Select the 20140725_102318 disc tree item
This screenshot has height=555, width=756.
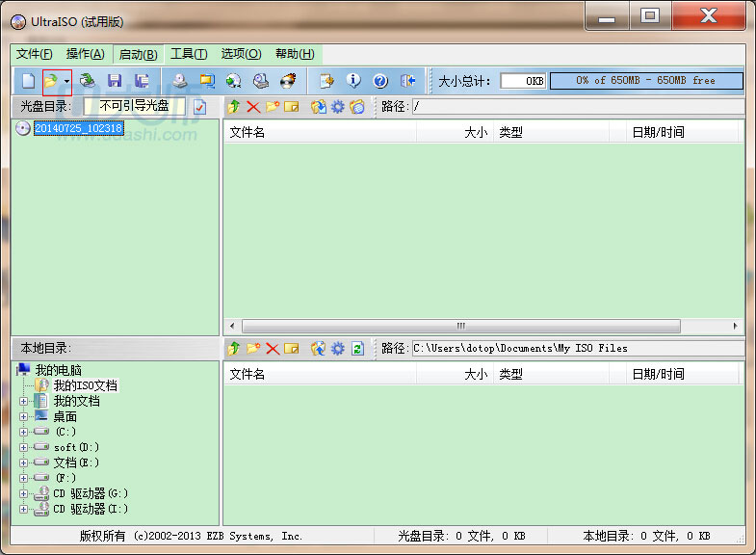(78, 127)
